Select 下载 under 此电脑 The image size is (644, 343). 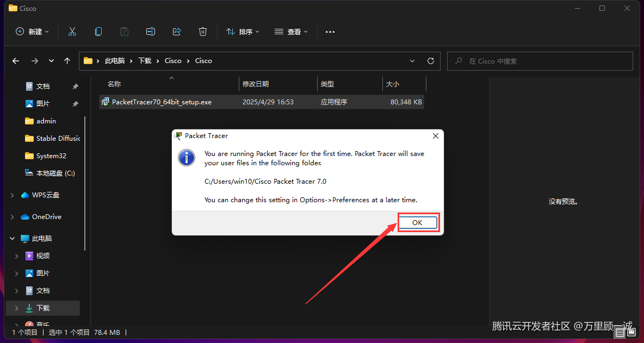point(43,308)
